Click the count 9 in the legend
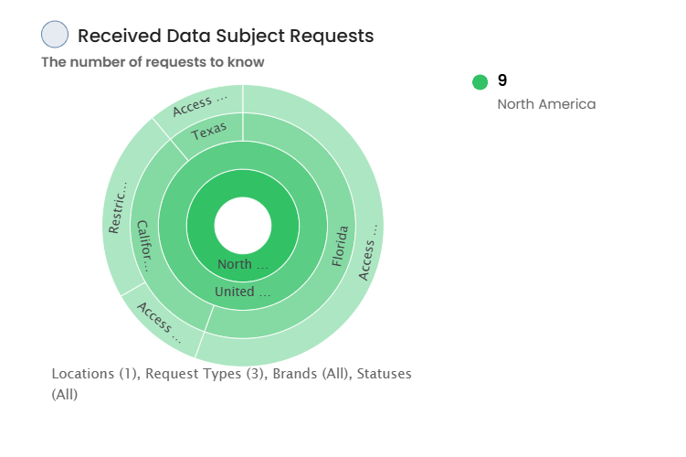This screenshot has width=686, height=457. point(502,80)
